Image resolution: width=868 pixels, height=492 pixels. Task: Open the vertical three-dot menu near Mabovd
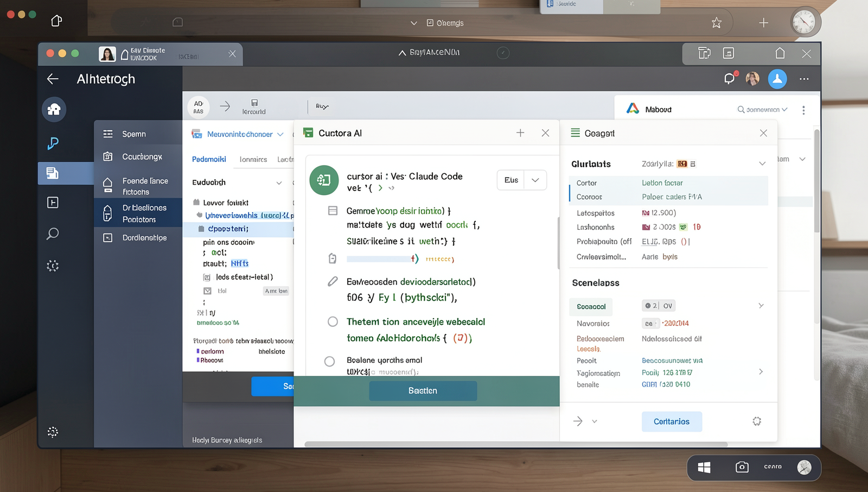point(803,110)
